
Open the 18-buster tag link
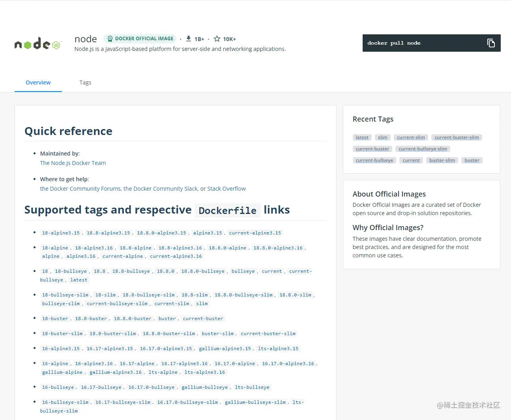[x=55, y=319]
